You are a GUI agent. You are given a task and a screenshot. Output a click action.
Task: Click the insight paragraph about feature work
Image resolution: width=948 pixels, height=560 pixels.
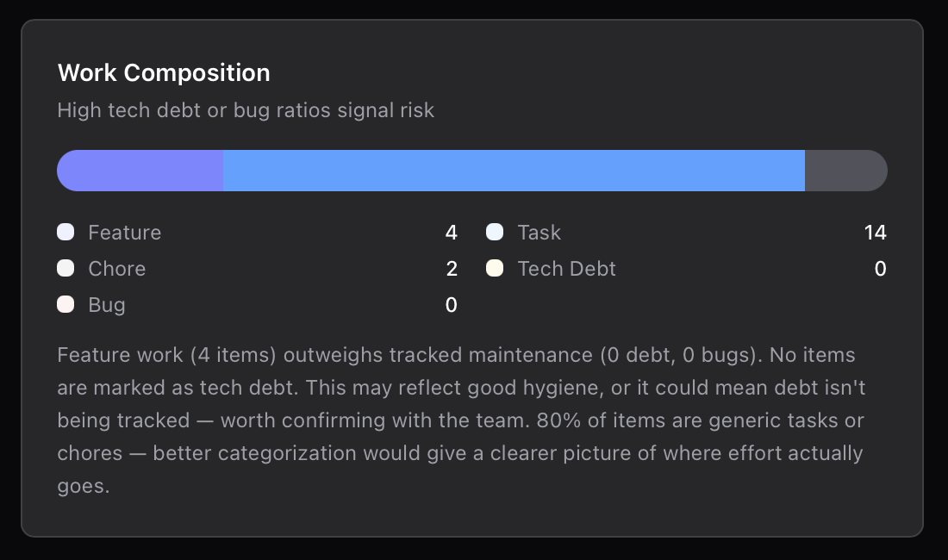point(461,420)
